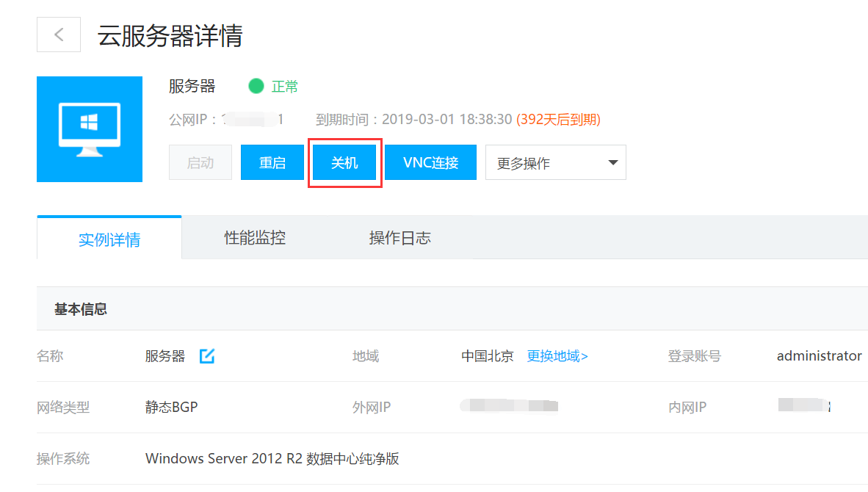Viewport: 868px width, 492px height.
Task: Click the back arrow button
Action: click(59, 35)
